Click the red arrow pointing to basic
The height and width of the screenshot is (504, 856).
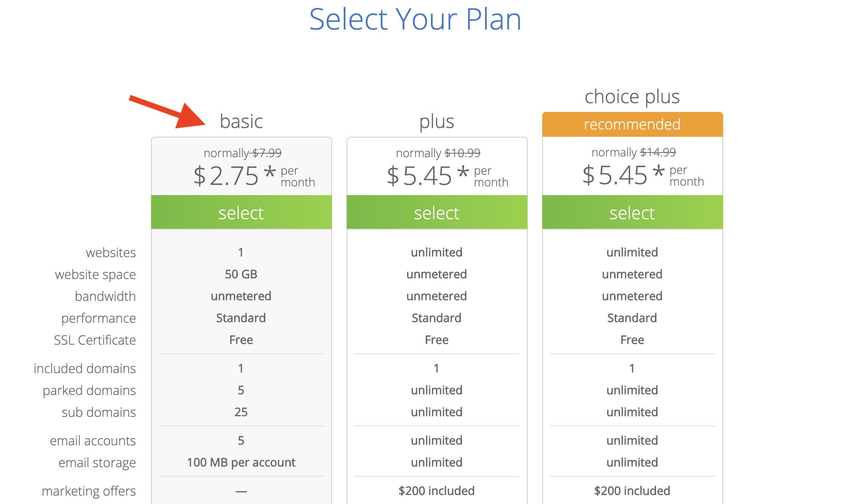point(167,112)
